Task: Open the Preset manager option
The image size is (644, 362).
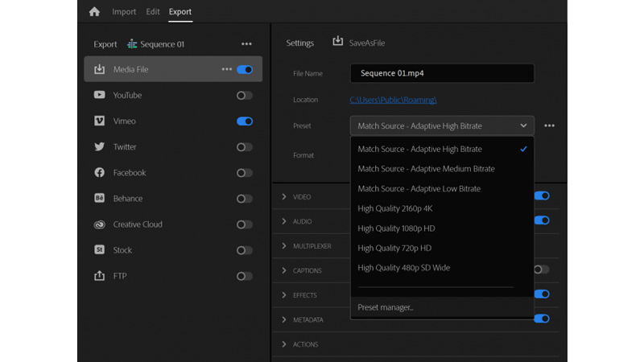Action: (x=386, y=307)
